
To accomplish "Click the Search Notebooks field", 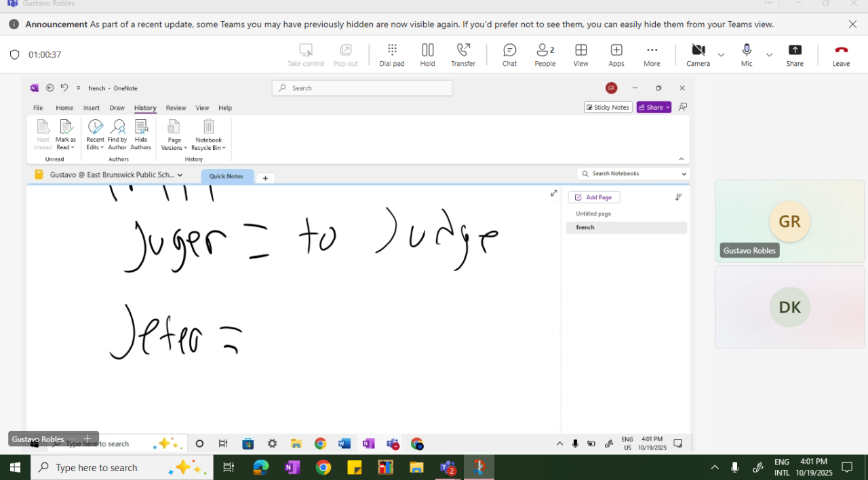I will 634,174.
